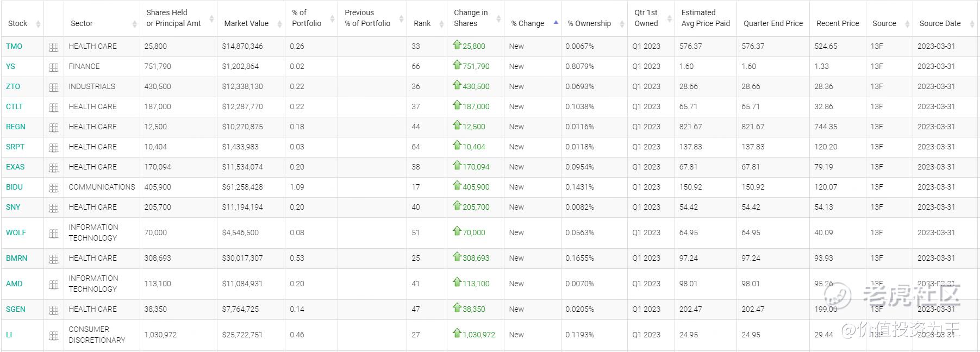Open the grid icon next to WOLF
Image resolution: width=980 pixels, height=352 pixels.
[54, 234]
